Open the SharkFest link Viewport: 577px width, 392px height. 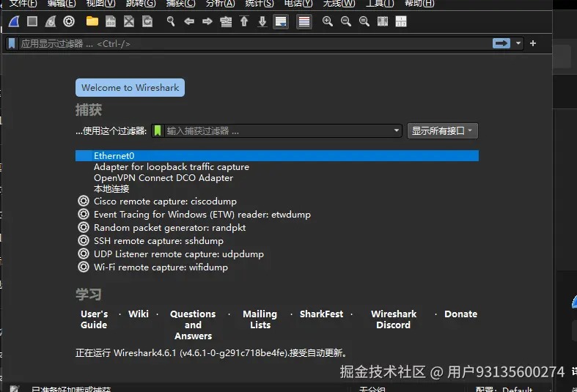pyautogui.click(x=321, y=314)
